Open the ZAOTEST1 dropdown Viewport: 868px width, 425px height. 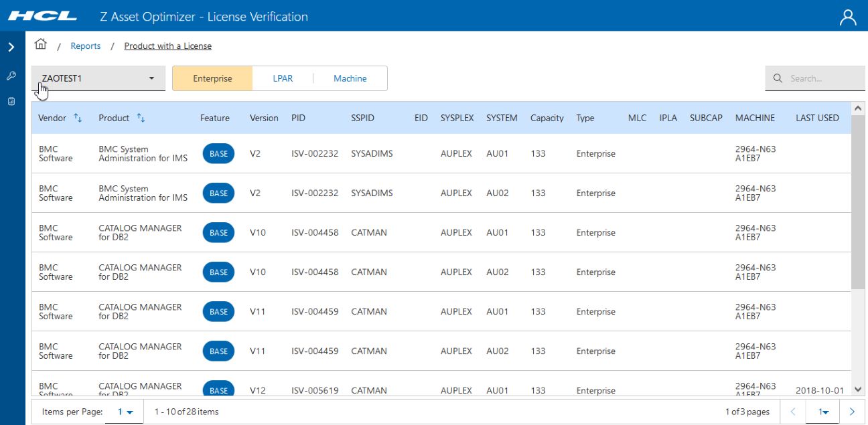coord(98,78)
